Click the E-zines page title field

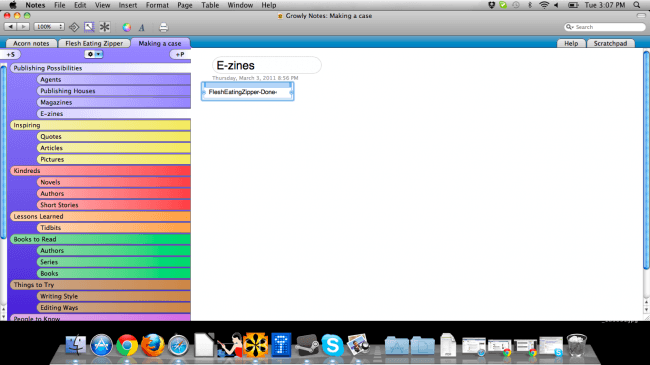(x=267, y=65)
